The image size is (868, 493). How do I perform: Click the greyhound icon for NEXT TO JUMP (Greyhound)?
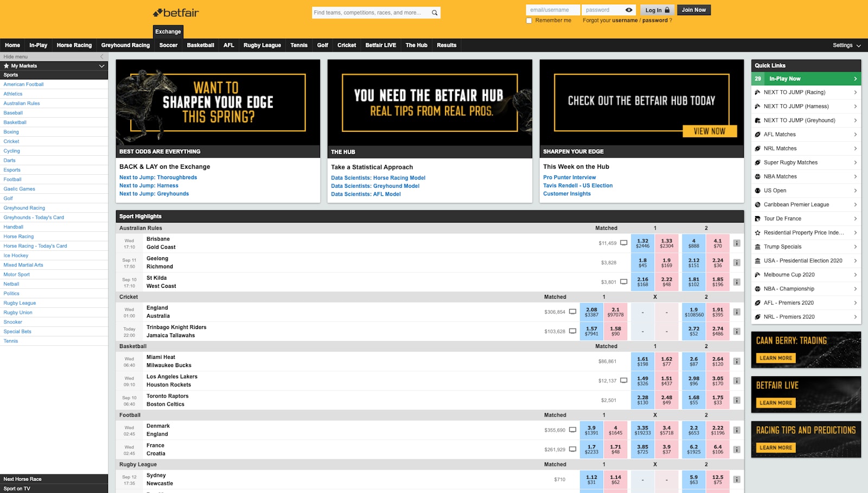pyautogui.click(x=758, y=120)
